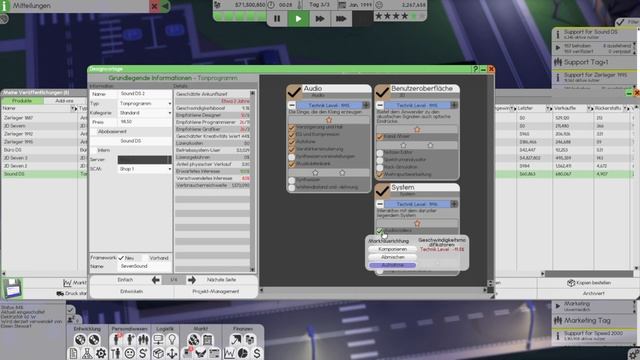Set triple fast-forward game speed
The image size is (640, 360).
point(341,19)
